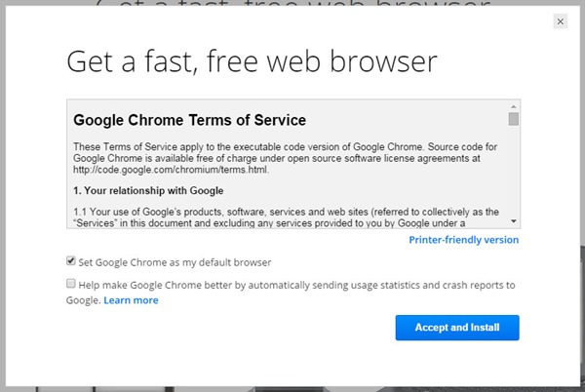Close the dialog with the X button

560,21
